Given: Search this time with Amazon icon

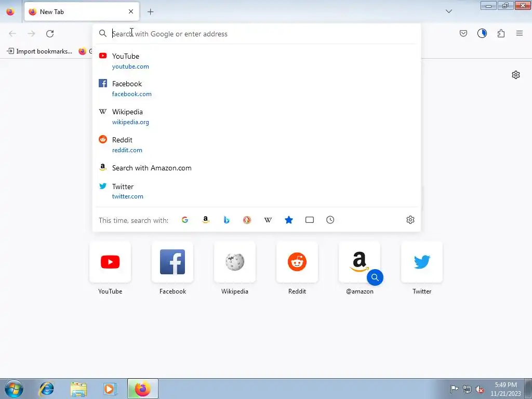Looking at the screenshot, I should pos(206,220).
